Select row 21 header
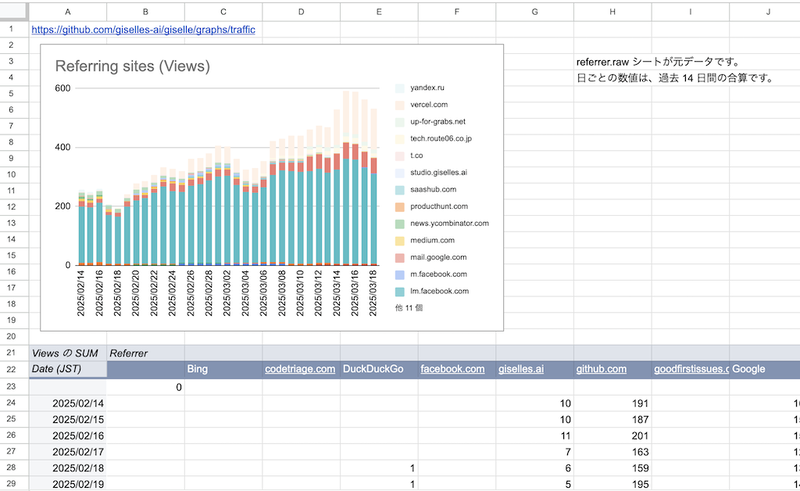This screenshot has height=491, width=800. (x=11, y=353)
